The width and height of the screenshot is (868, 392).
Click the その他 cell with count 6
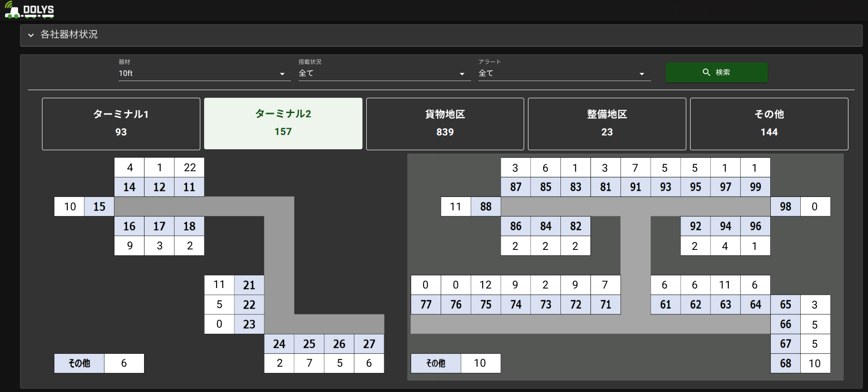point(79,363)
